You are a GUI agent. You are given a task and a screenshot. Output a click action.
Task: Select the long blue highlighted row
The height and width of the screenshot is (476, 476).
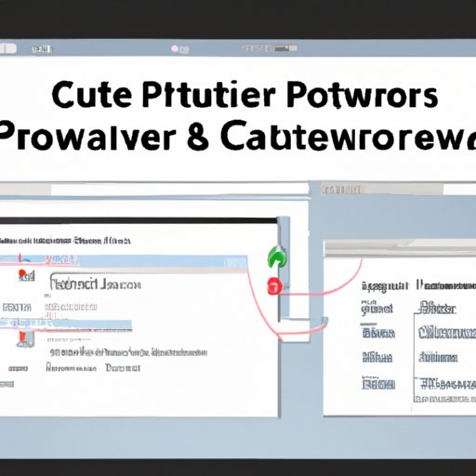tap(124, 261)
